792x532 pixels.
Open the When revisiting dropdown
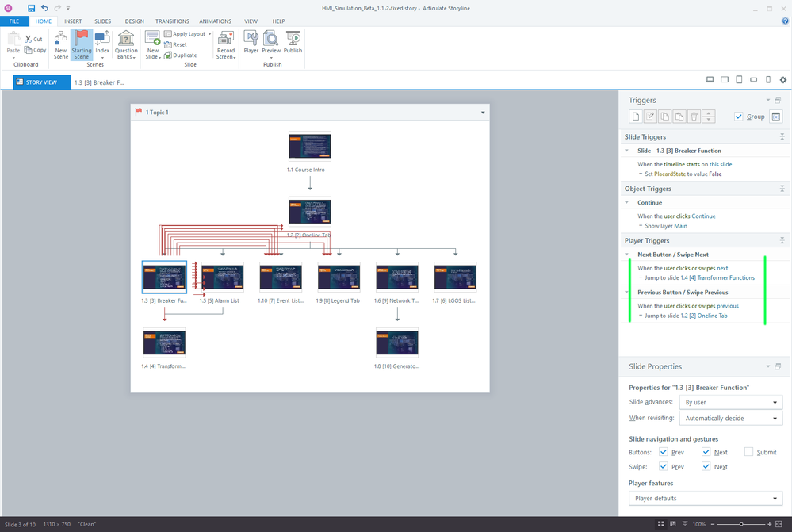[x=731, y=418]
